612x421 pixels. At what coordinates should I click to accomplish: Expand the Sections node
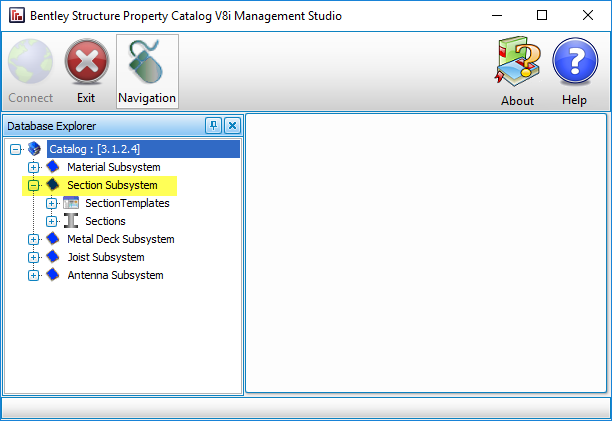click(52, 221)
